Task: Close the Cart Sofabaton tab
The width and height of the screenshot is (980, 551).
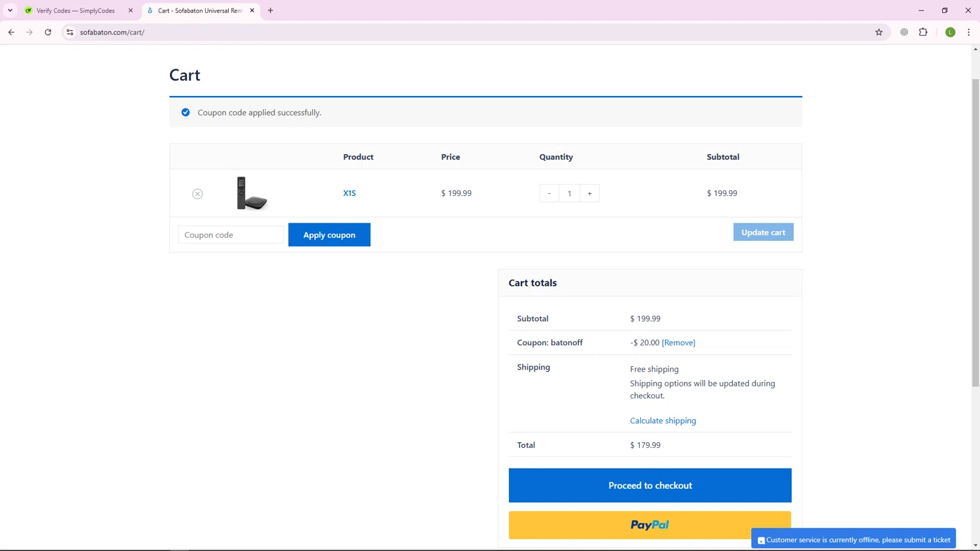Action: pos(252,10)
